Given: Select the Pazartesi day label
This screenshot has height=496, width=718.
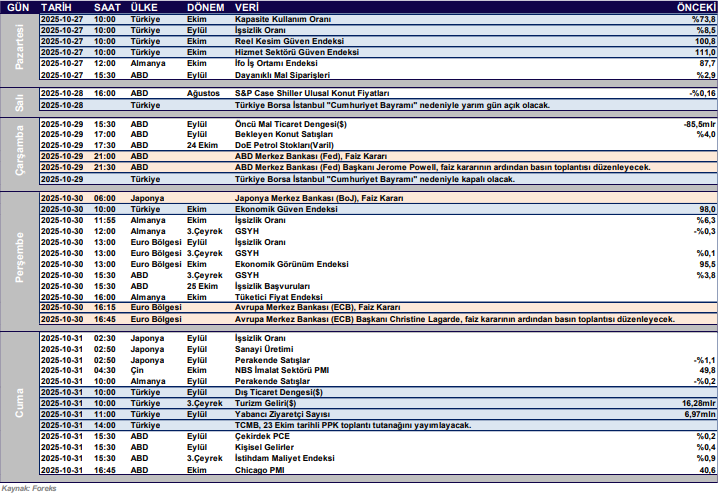Looking at the screenshot, I should coord(17,47).
